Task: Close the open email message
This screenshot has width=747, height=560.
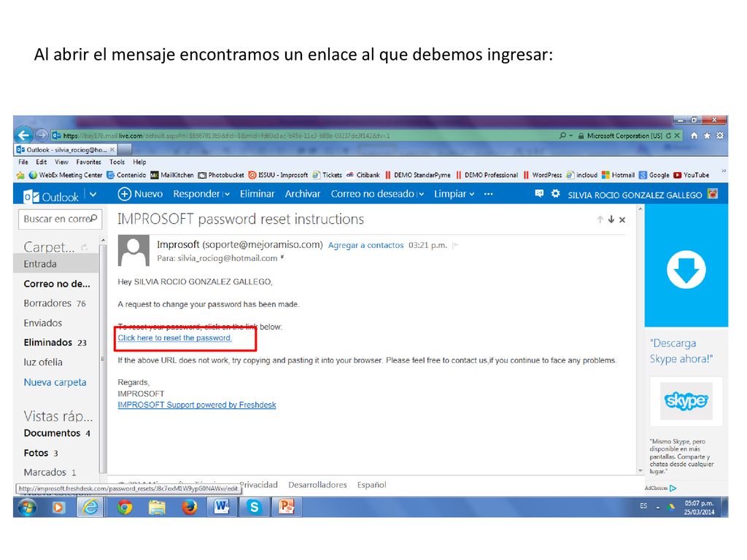Action: click(x=622, y=219)
